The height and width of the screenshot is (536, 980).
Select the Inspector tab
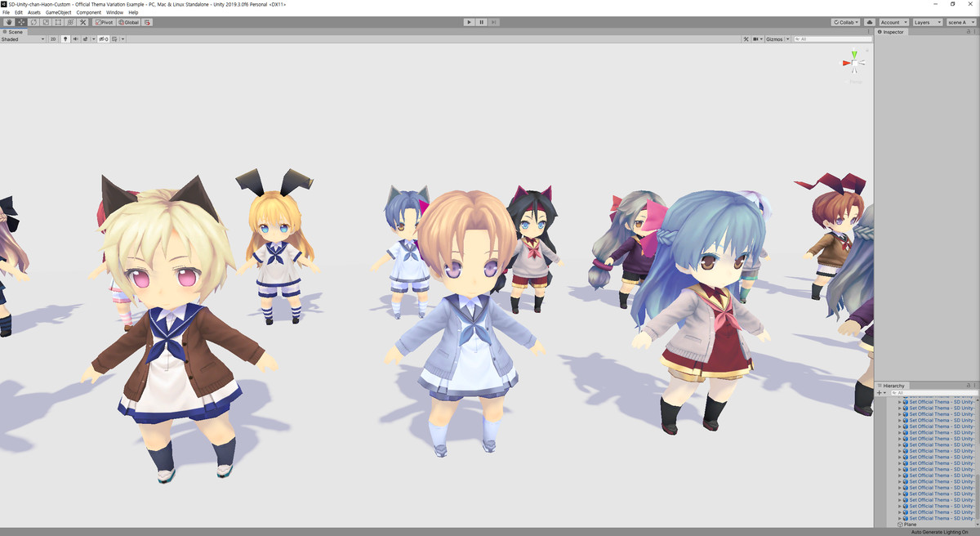[x=891, y=32]
